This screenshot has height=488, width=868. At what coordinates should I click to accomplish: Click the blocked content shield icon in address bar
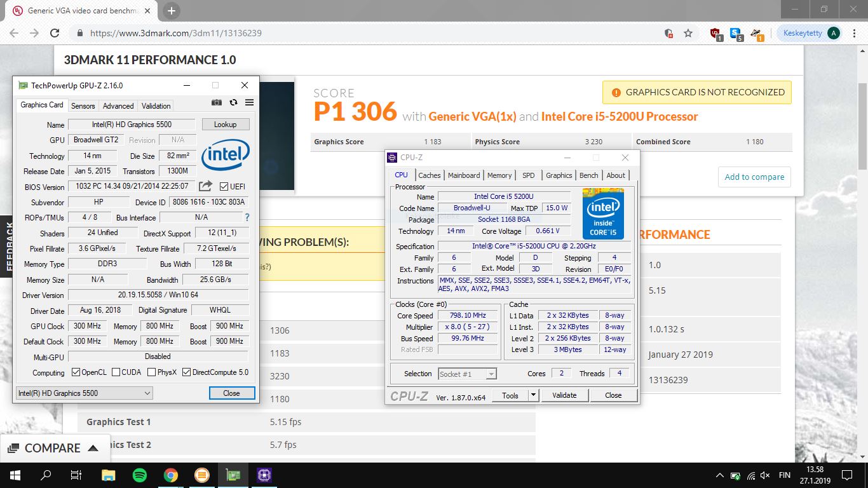(x=668, y=33)
